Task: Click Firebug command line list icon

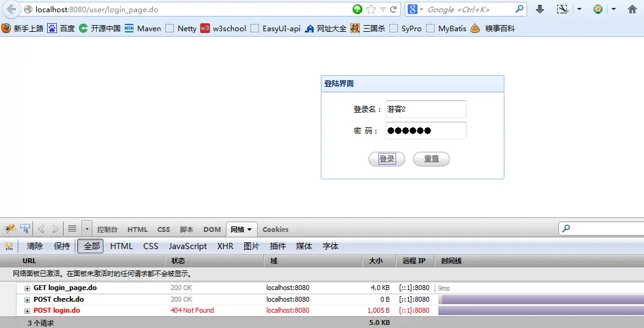Action: pyautogui.click(x=72, y=229)
